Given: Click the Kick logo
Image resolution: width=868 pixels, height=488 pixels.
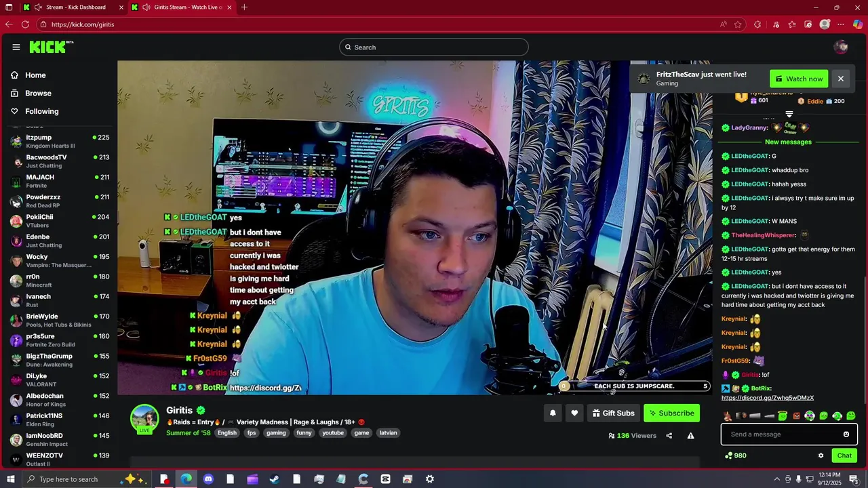Looking at the screenshot, I should point(51,47).
